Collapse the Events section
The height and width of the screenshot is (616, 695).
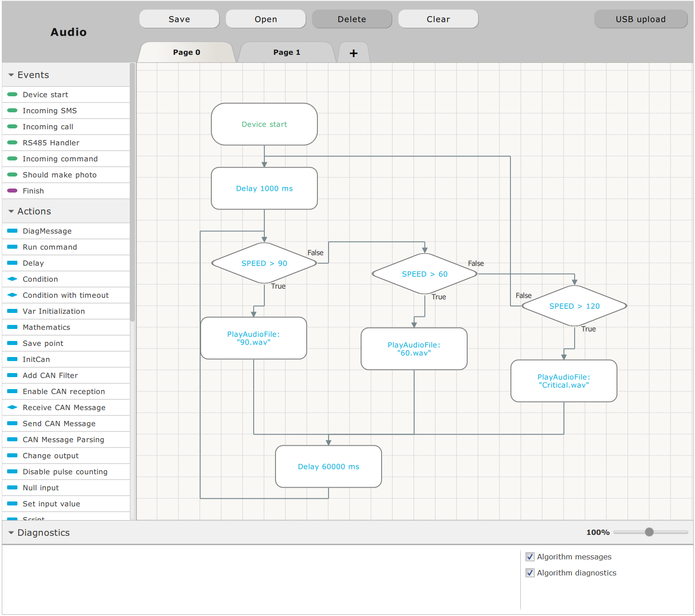11,75
